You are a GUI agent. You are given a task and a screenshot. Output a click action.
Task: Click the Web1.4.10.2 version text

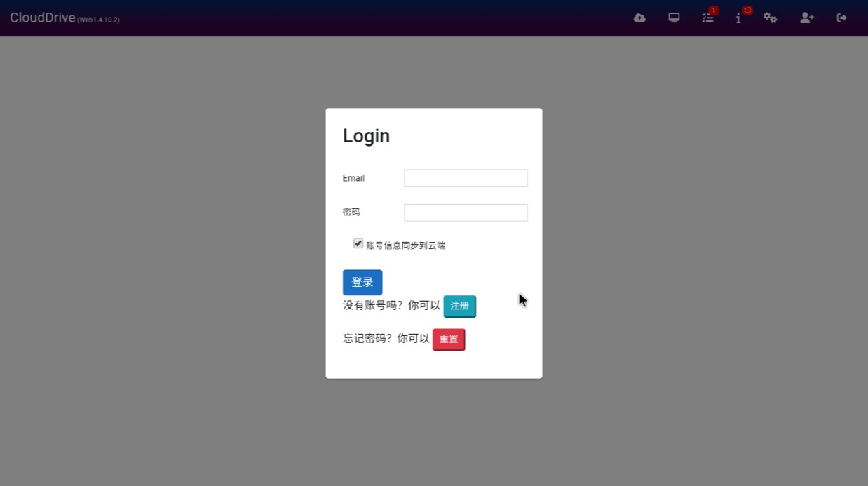tap(98, 20)
